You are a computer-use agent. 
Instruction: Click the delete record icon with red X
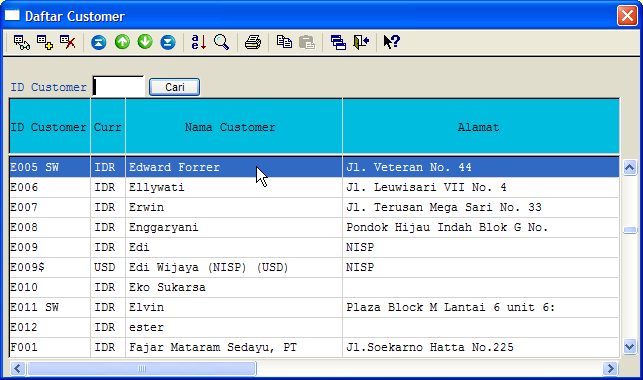click(68, 42)
